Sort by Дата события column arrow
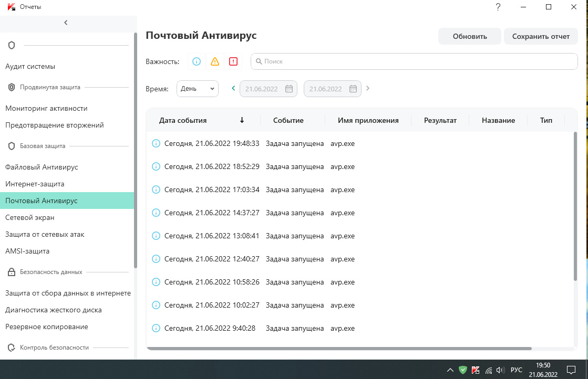 pyautogui.click(x=242, y=120)
